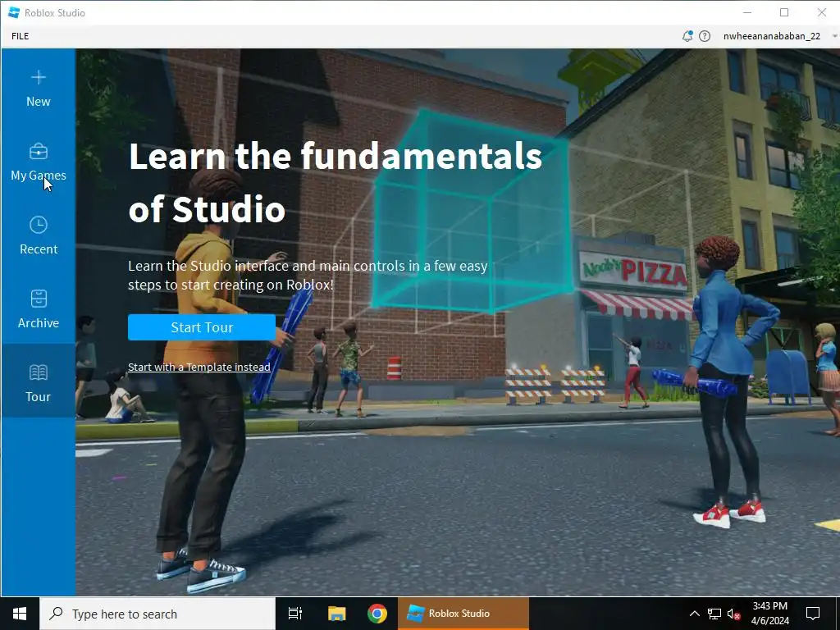Open the Action Center notification icon

[x=813, y=614]
